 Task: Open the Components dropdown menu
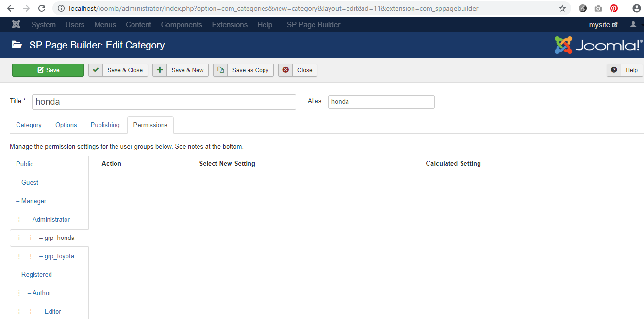[x=182, y=25]
